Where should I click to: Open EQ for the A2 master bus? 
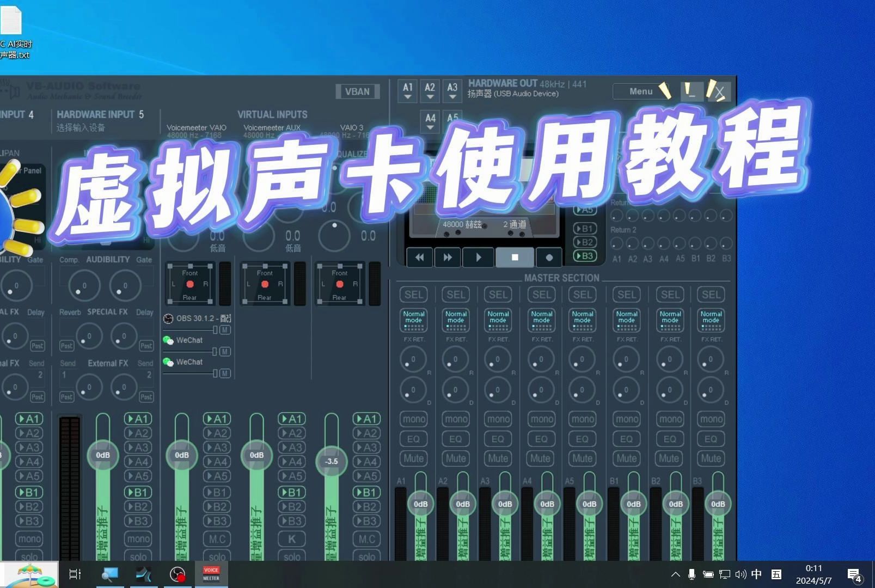456,439
